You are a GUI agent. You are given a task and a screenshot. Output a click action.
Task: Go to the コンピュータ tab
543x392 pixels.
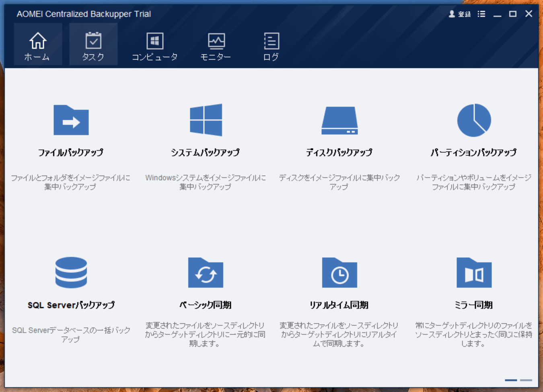click(x=155, y=45)
